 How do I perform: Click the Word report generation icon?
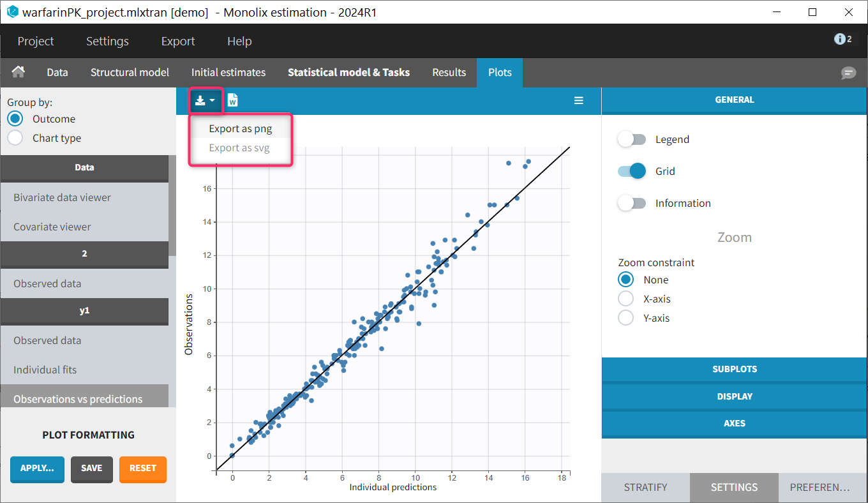pos(233,100)
